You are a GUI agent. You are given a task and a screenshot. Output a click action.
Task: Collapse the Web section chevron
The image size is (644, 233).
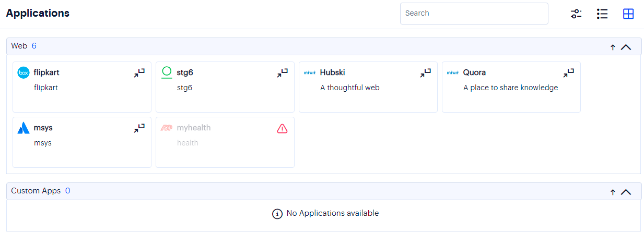626,47
